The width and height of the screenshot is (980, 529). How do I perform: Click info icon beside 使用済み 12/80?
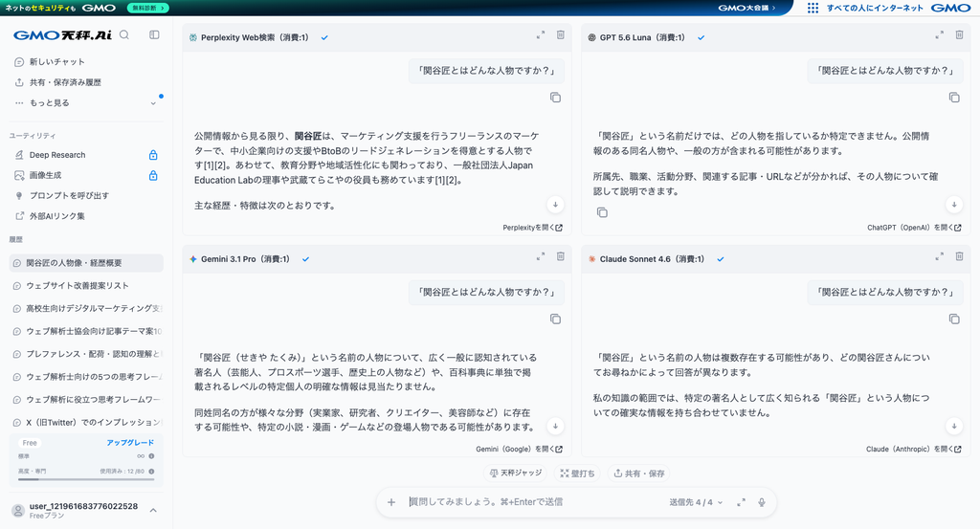[151, 472]
